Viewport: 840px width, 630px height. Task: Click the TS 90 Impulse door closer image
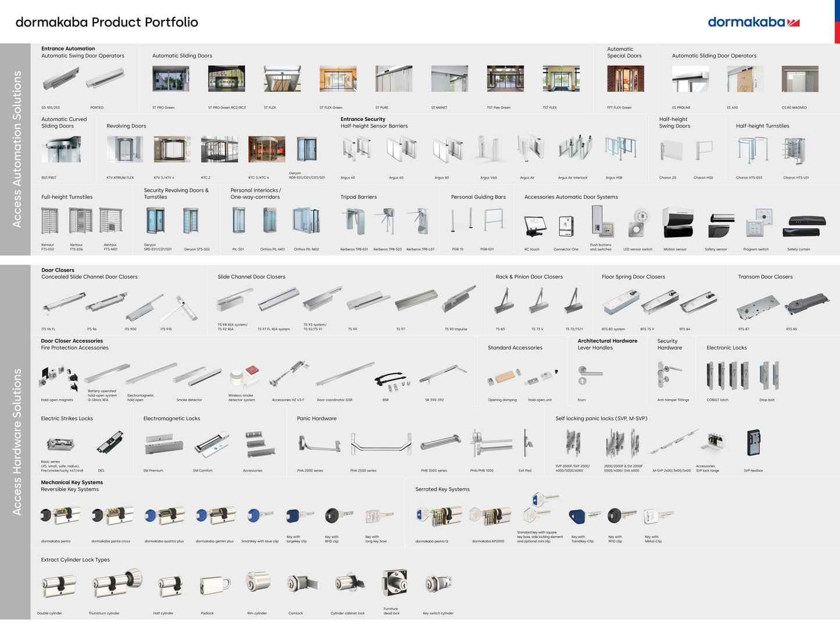coord(459,299)
